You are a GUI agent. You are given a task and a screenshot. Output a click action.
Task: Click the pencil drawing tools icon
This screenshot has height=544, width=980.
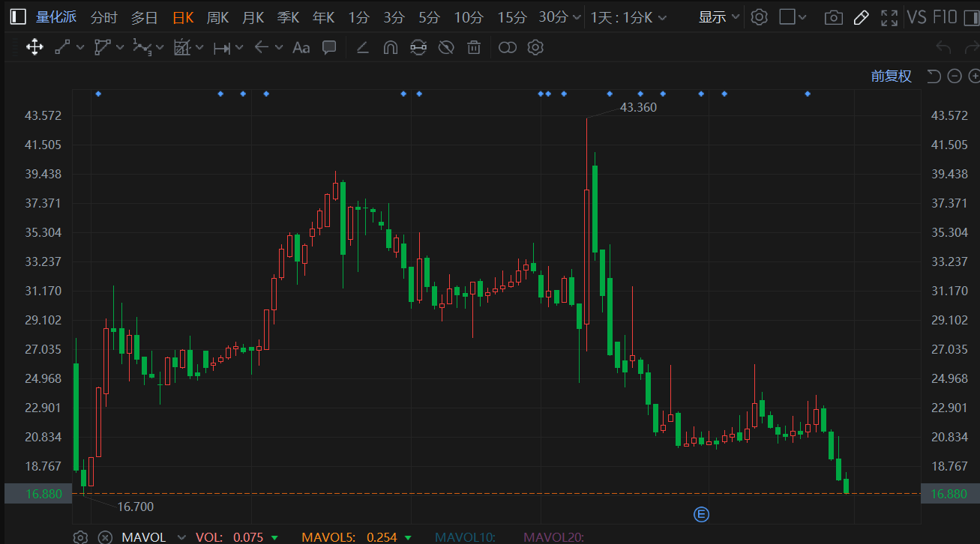[861, 17]
